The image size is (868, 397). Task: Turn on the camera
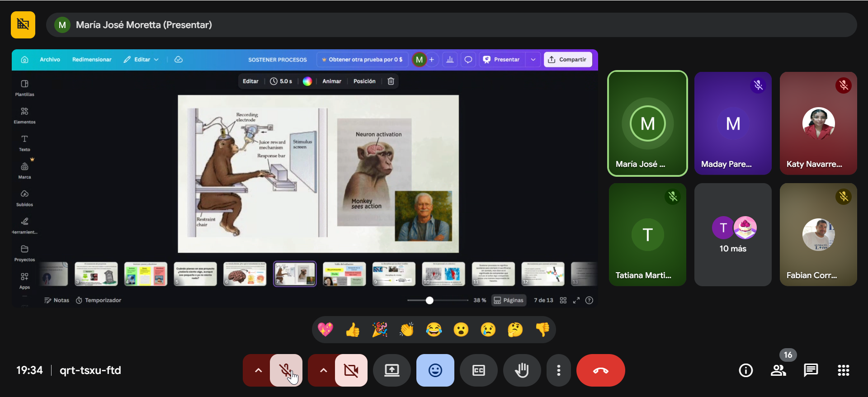tap(351, 370)
